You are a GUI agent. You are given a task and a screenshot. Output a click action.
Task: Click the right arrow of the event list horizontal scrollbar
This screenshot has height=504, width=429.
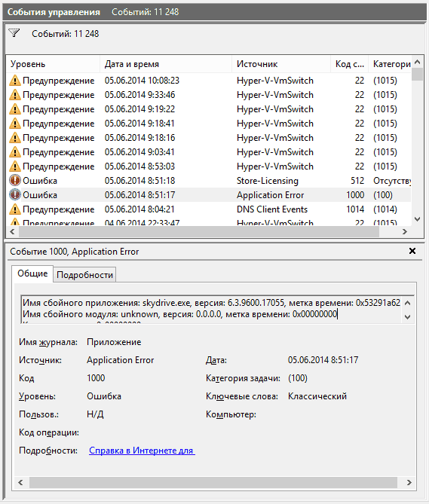(x=405, y=231)
